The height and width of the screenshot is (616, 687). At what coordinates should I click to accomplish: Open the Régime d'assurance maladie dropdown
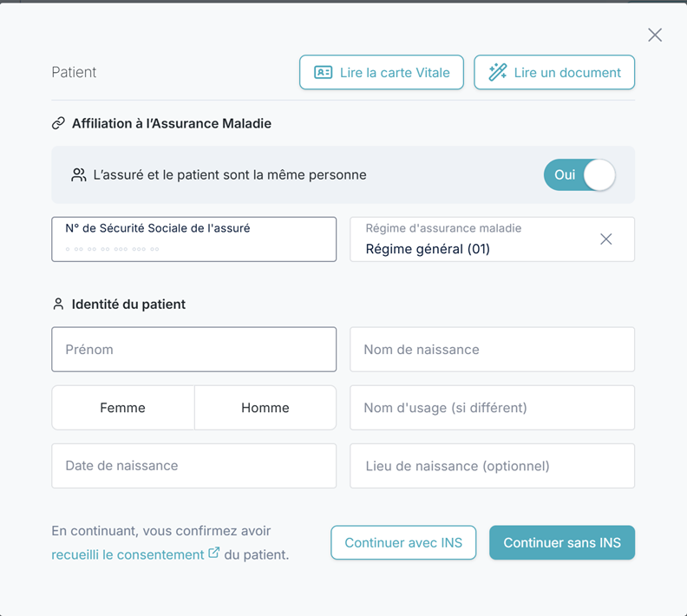click(x=473, y=239)
